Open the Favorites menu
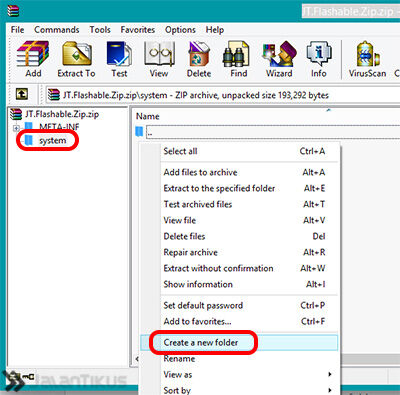Viewport: 400px width, 395px height. point(138,30)
